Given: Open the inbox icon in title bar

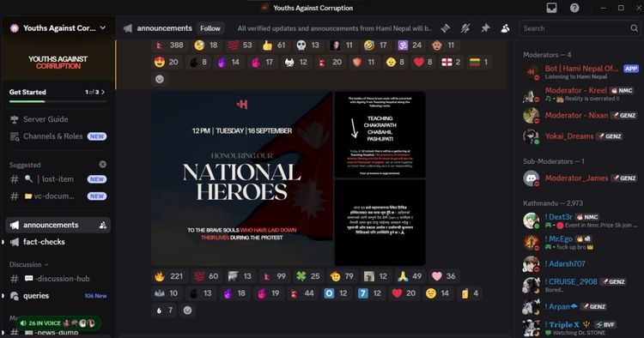Looking at the screenshot, I should (x=551, y=8).
